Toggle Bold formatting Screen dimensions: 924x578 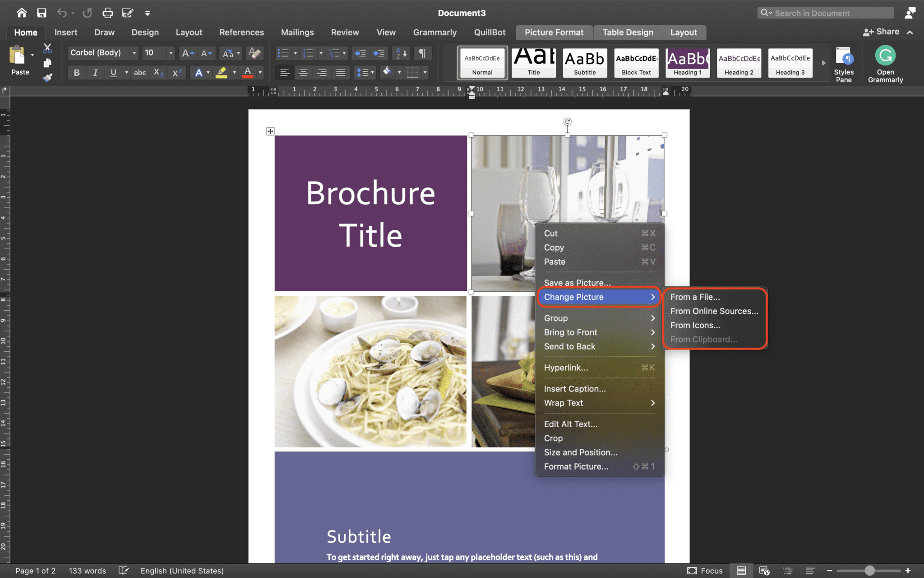click(76, 72)
